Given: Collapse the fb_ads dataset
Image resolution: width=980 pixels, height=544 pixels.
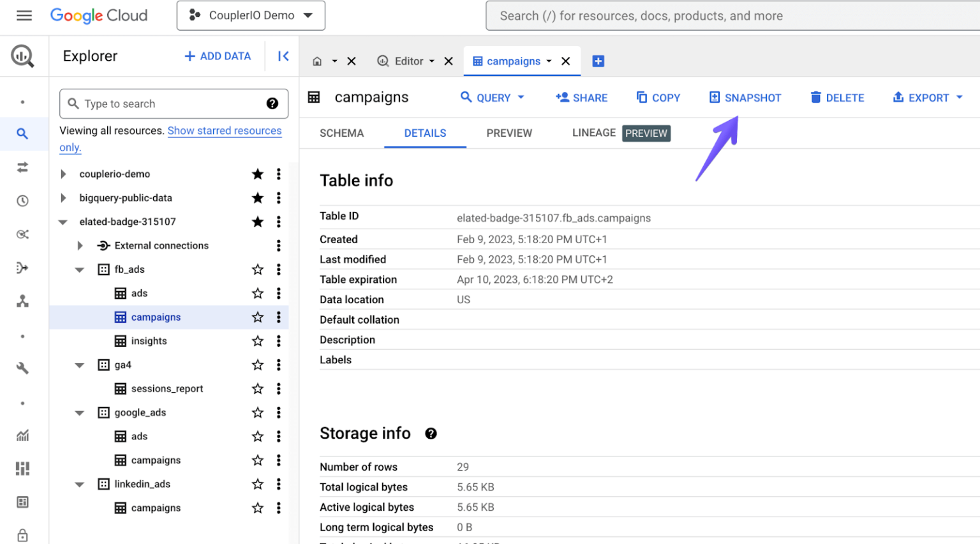Looking at the screenshot, I should tap(79, 269).
